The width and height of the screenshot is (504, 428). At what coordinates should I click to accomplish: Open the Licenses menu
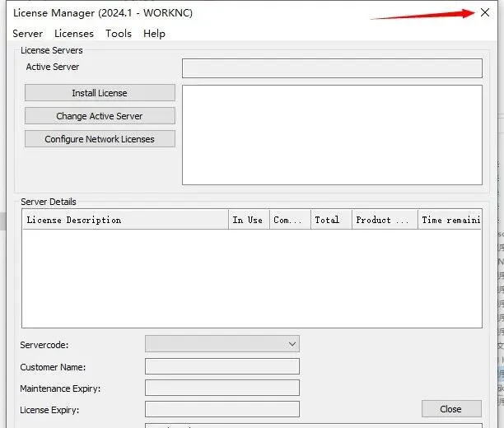click(74, 34)
